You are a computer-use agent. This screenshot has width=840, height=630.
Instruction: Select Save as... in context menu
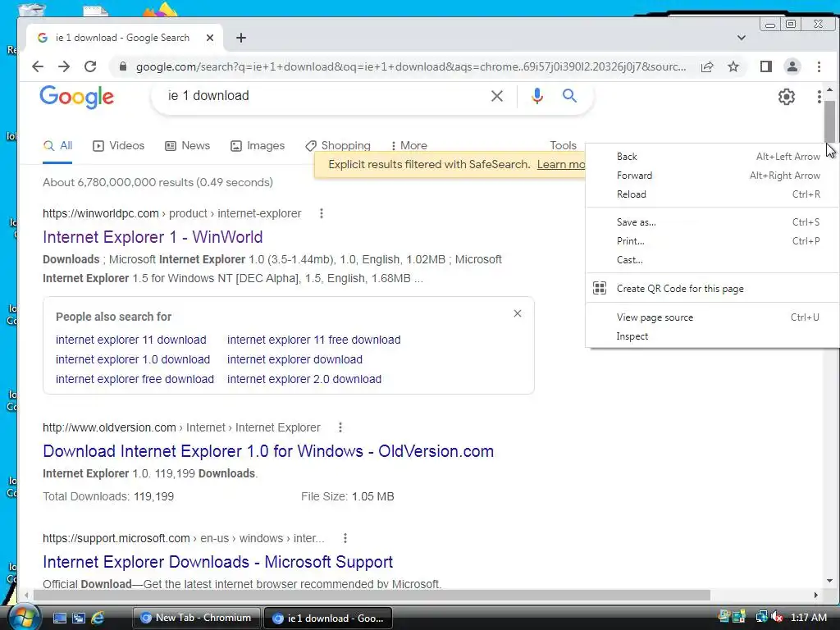tap(713, 222)
